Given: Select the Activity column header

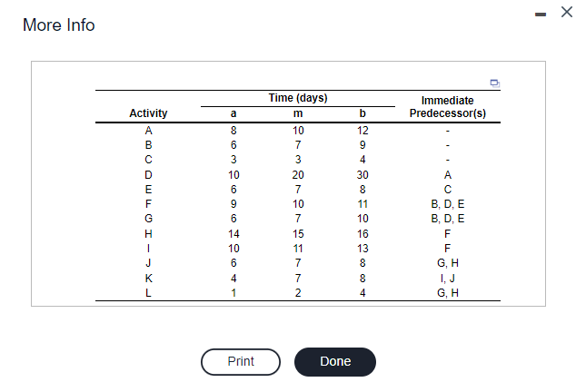Looking at the screenshot, I should click(x=148, y=113).
